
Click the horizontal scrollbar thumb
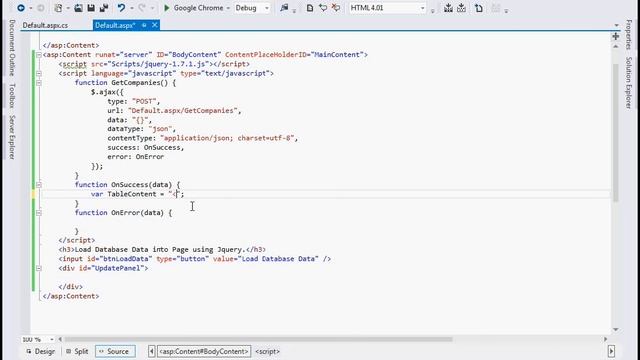(x=258, y=339)
